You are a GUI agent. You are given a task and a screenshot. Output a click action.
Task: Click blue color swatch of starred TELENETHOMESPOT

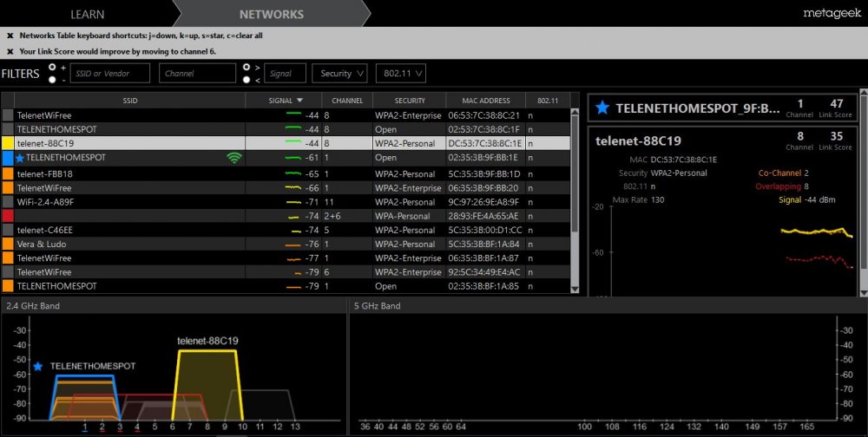coord(8,158)
